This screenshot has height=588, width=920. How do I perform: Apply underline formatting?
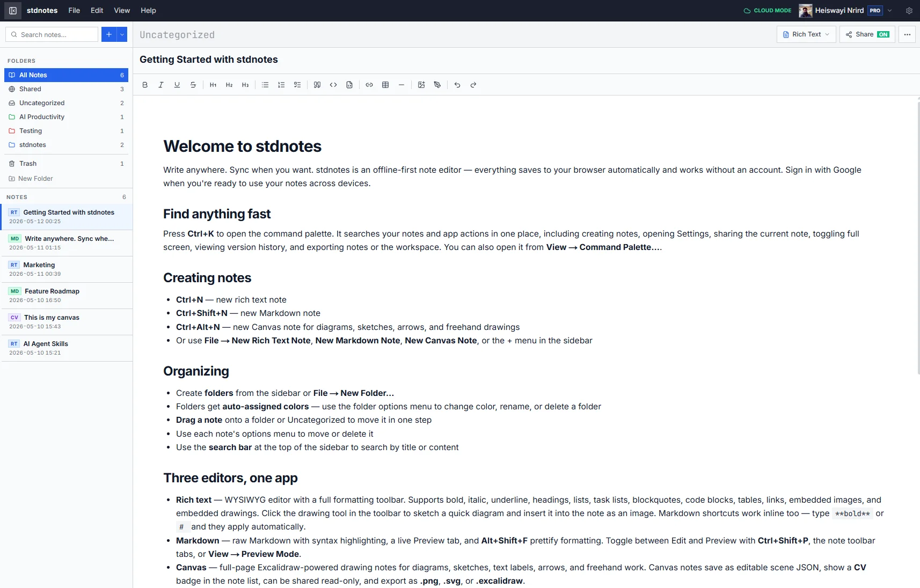click(177, 85)
